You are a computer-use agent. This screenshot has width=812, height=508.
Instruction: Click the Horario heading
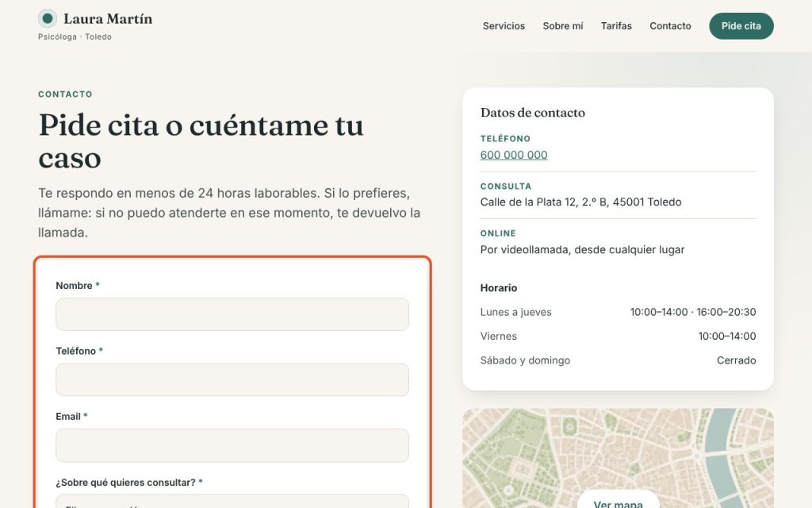(x=498, y=287)
